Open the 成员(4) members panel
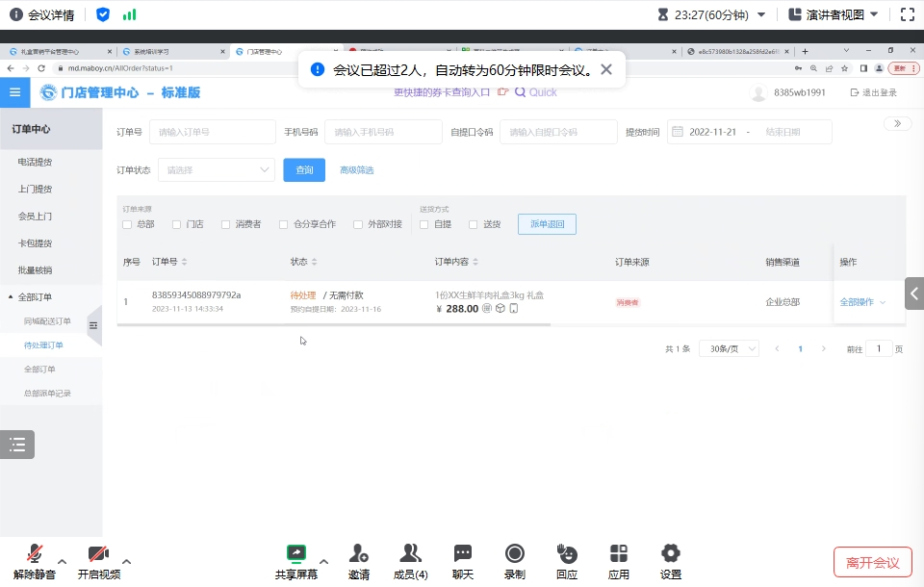 [411, 554]
